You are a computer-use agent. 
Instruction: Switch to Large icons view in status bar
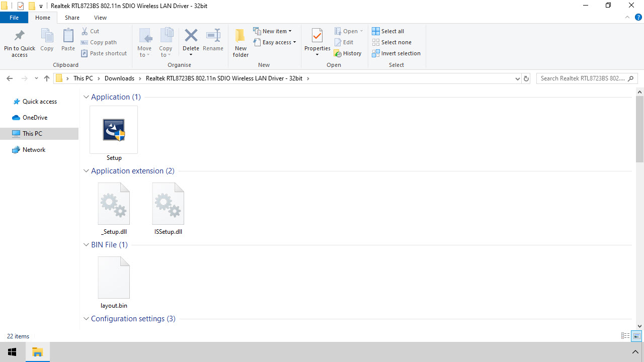pyautogui.click(x=637, y=336)
